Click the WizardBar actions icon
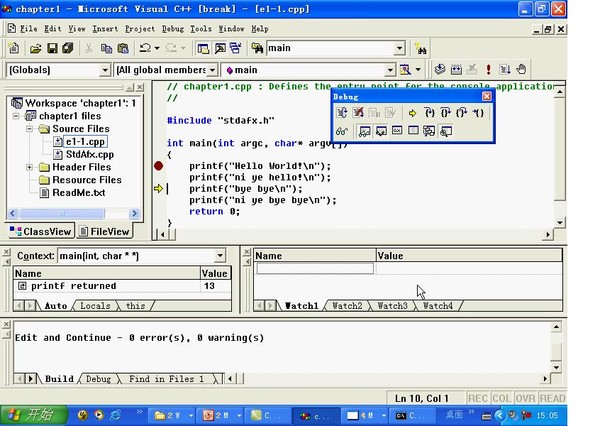 click(405, 70)
